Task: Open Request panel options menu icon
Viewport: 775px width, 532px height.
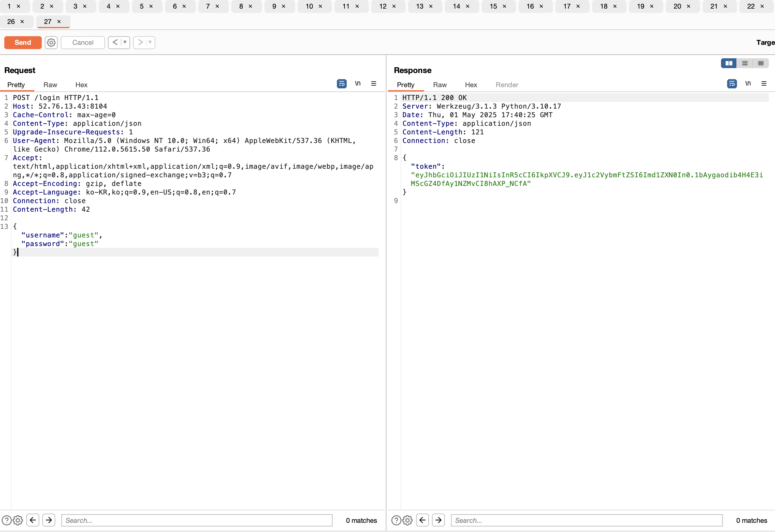Action: [x=373, y=84]
